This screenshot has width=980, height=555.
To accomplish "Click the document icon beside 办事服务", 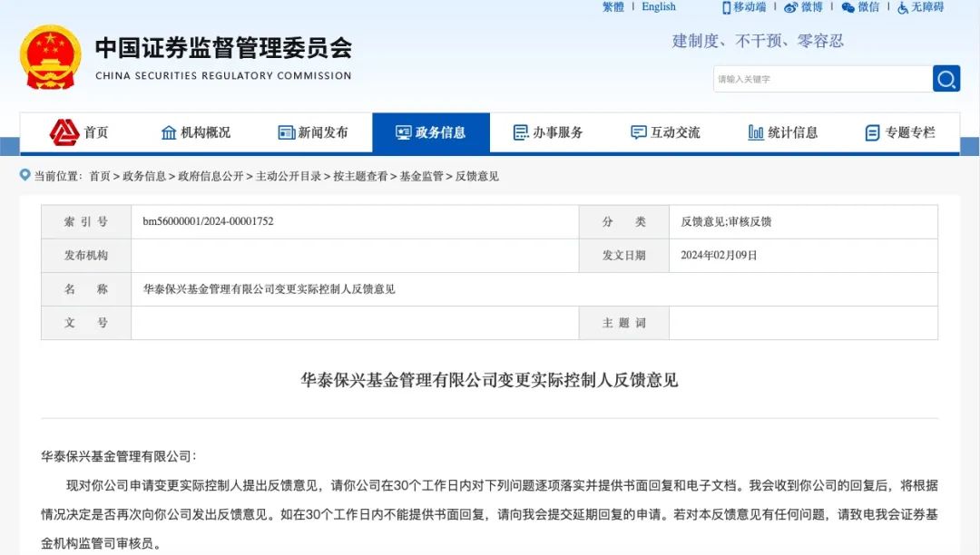I will coord(521,132).
